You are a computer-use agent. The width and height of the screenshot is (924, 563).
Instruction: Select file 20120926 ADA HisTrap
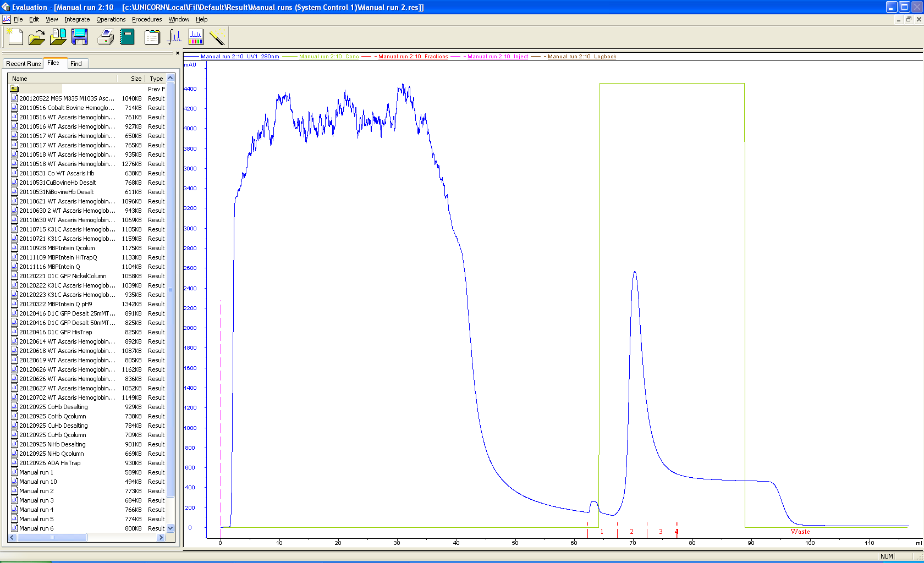(x=50, y=463)
